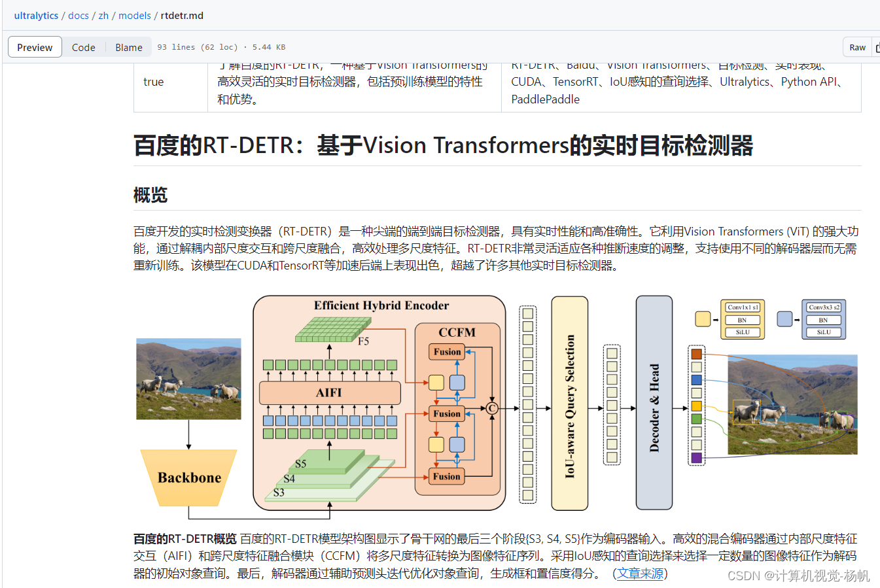
Task: Click the S5 feature layer label
Action: pos(301,464)
